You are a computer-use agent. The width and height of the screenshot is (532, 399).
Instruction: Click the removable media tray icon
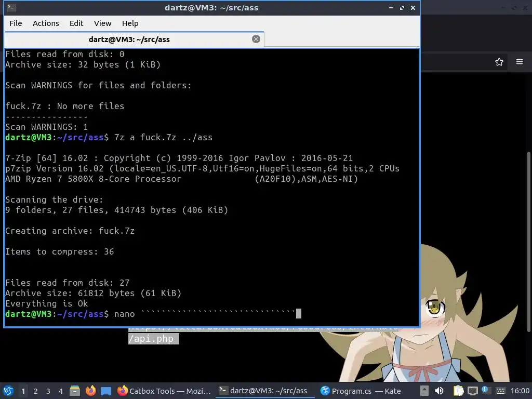click(x=424, y=391)
